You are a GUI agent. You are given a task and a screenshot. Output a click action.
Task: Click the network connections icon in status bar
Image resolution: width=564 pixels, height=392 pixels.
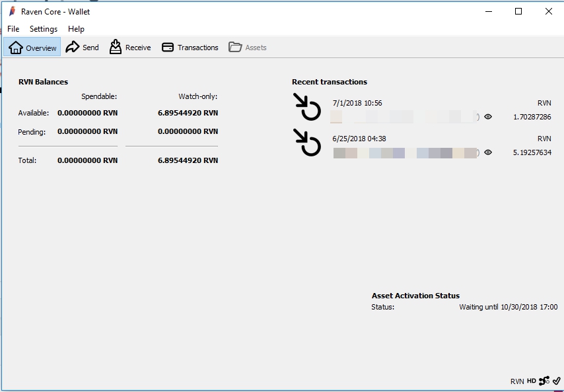pos(544,381)
